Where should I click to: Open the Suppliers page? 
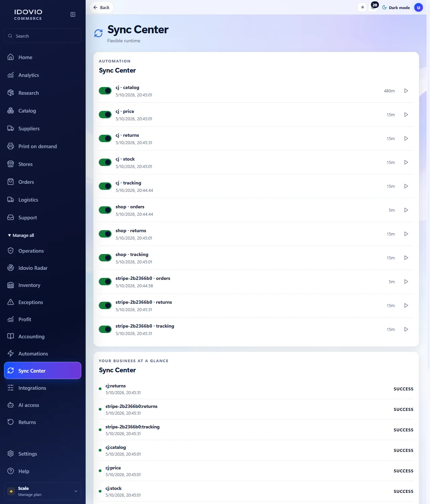point(43,128)
